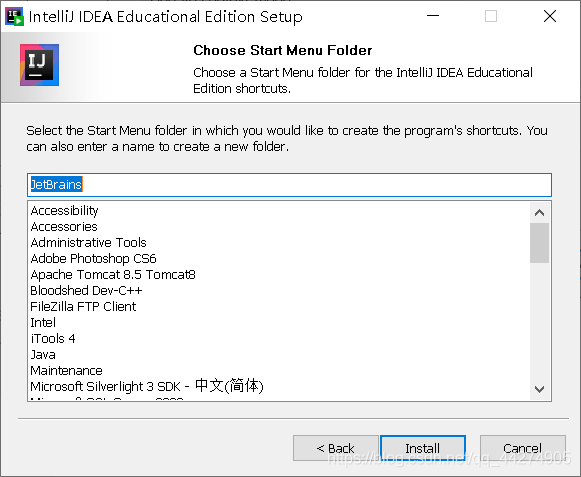Viewport: 581px width, 477px height.
Task: Select Apache Tomcat 8.5 Tomcat8 entry
Action: pos(113,275)
